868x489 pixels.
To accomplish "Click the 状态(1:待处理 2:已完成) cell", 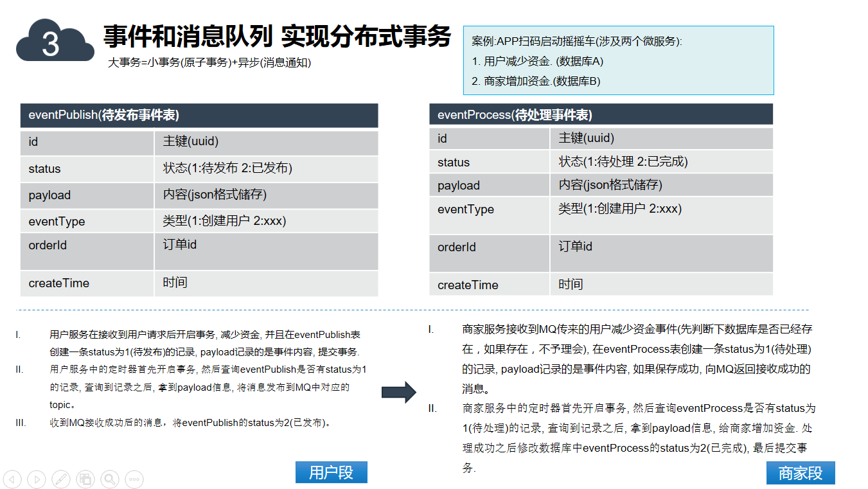I will [662, 162].
